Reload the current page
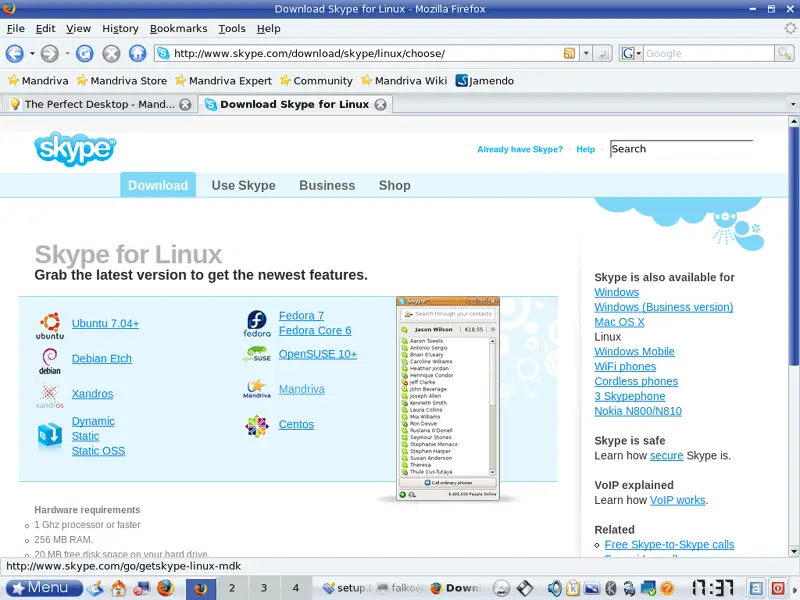This screenshot has width=800, height=600. pos(85,53)
